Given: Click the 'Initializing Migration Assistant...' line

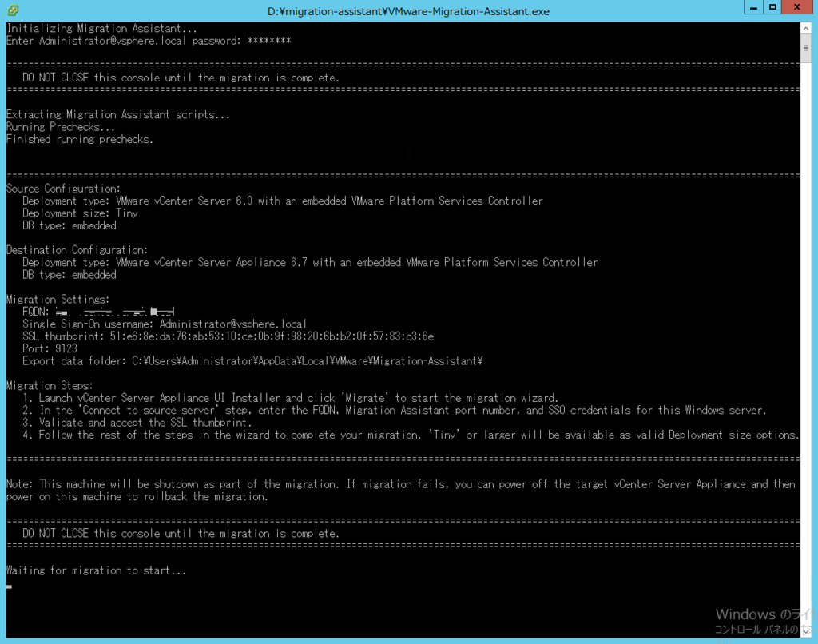Looking at the screenshot, I should pos(101,29).
